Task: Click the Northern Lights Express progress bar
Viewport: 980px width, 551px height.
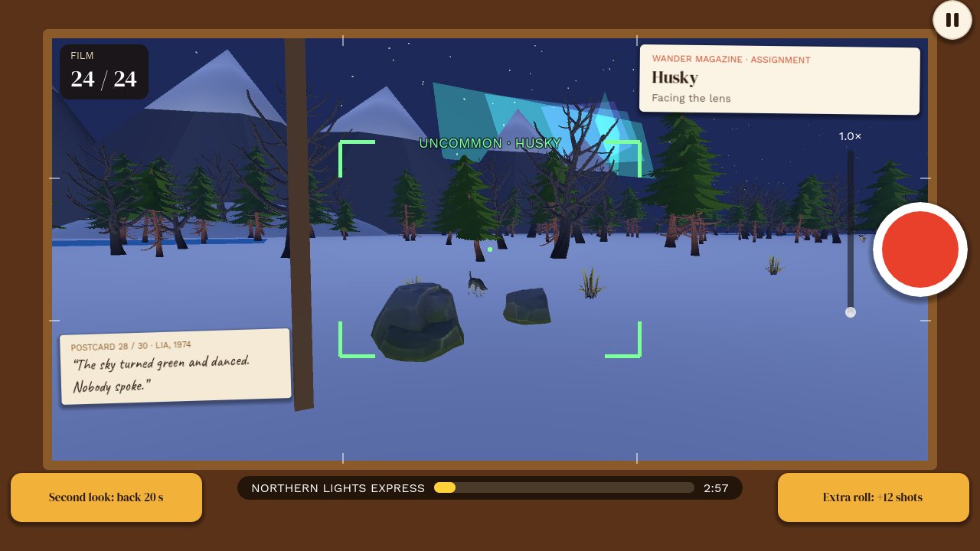Action: (x=564, y=487)
